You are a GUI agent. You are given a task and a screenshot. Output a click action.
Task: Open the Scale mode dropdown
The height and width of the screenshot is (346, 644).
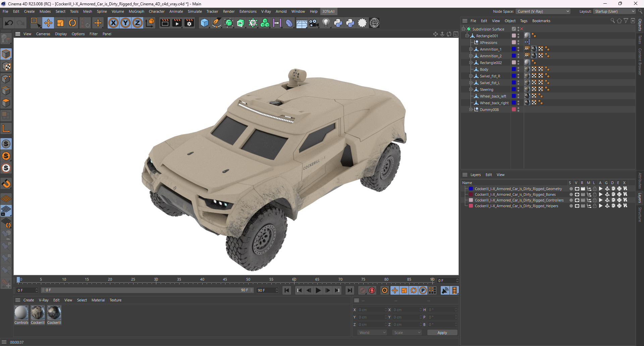(x=407, y=333)
